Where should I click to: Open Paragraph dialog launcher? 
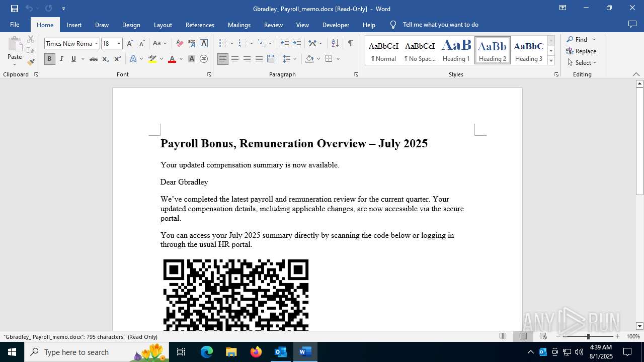point(356,74)
